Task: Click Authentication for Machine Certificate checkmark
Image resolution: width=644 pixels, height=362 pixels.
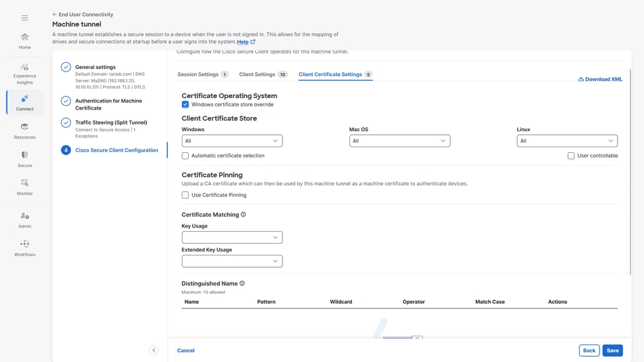Action: pos(66,101)
